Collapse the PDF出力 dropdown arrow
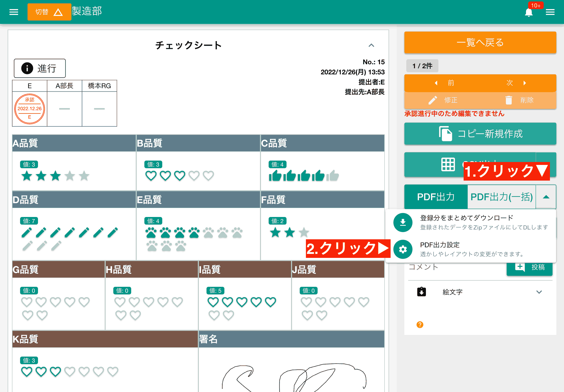 546,197
